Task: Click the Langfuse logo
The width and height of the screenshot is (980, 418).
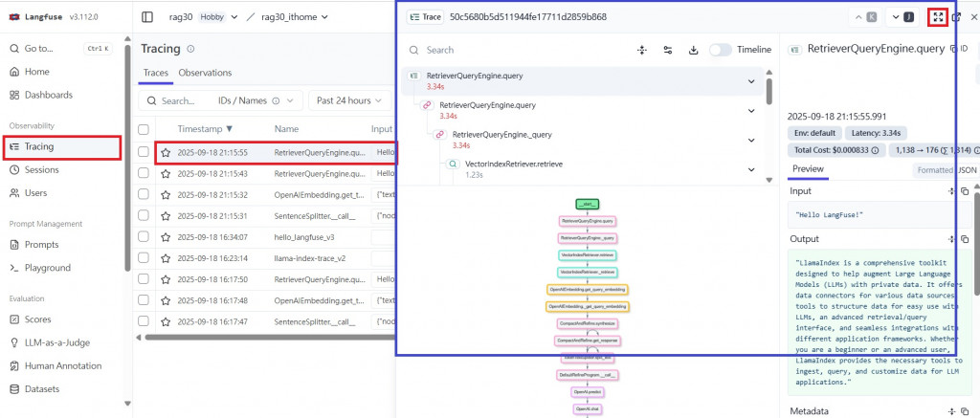Action: tap(13, 17)
